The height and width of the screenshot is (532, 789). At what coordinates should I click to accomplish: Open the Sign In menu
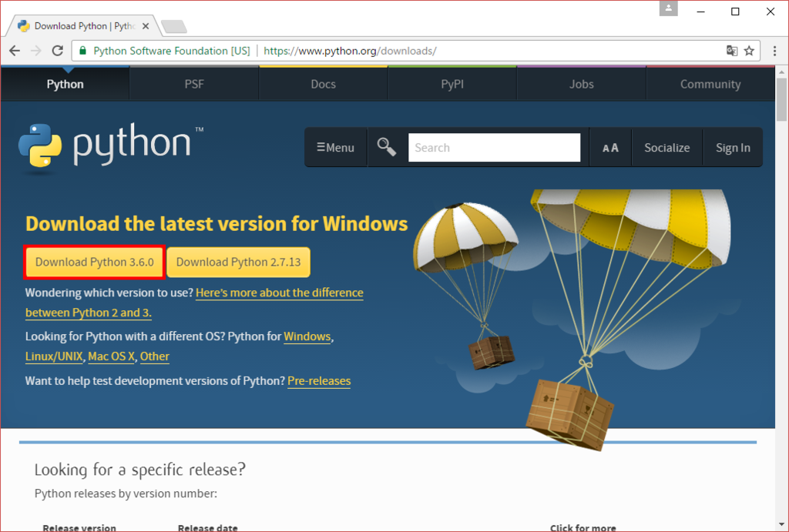click(x=733, y=148)
